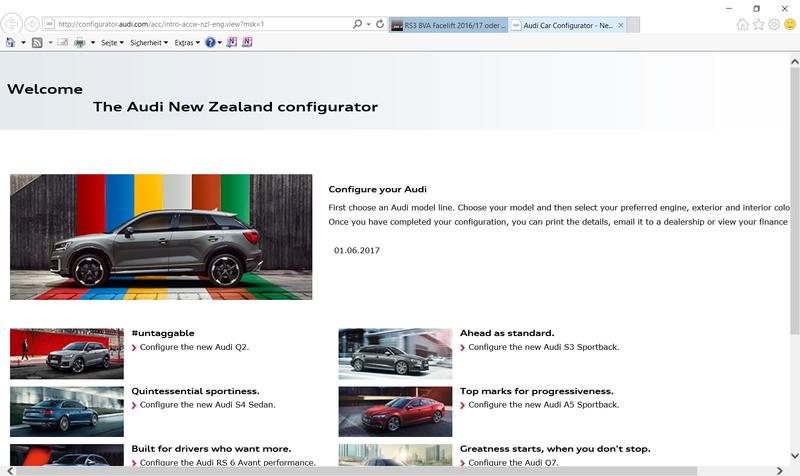
Task: Click Configure the new Audi A5 Sportback
Action: [543, 405]
